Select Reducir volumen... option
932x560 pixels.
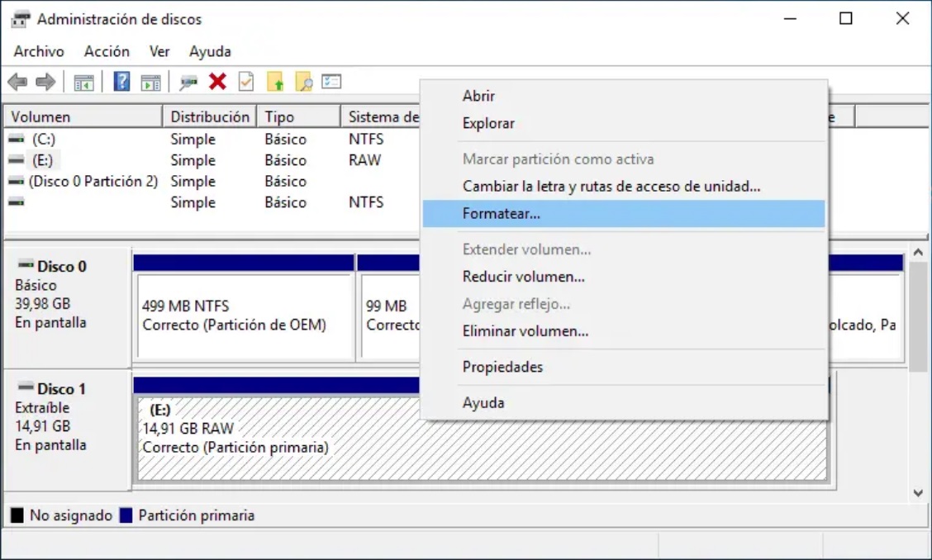pyautogui.click(x=523, y=277)
